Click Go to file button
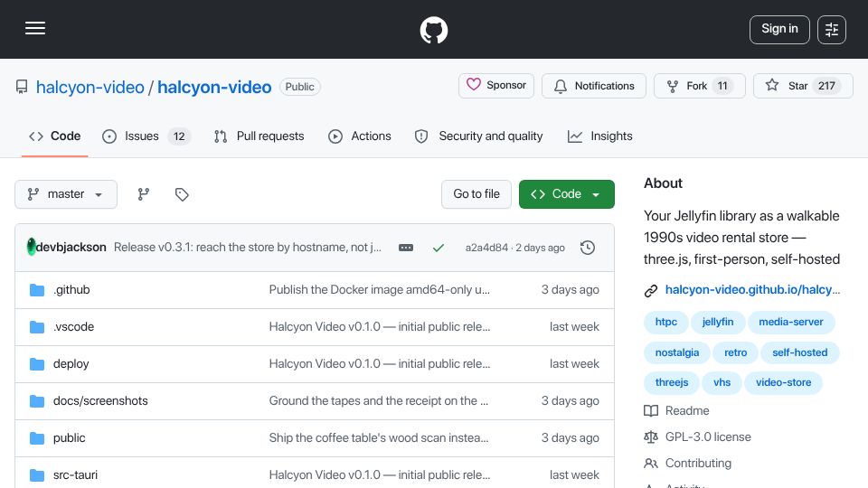The width and height of the screenshot is (868, 488). click(476, 194)
